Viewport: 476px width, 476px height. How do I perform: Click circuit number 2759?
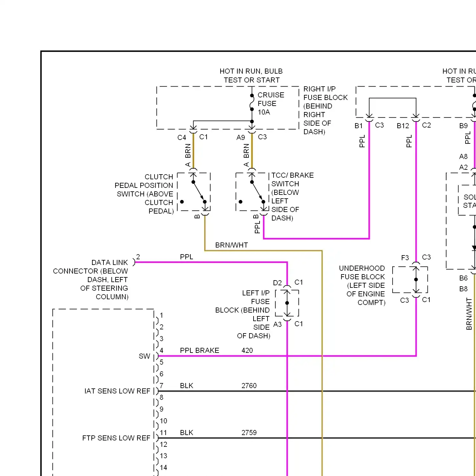(x=249, y=433)
